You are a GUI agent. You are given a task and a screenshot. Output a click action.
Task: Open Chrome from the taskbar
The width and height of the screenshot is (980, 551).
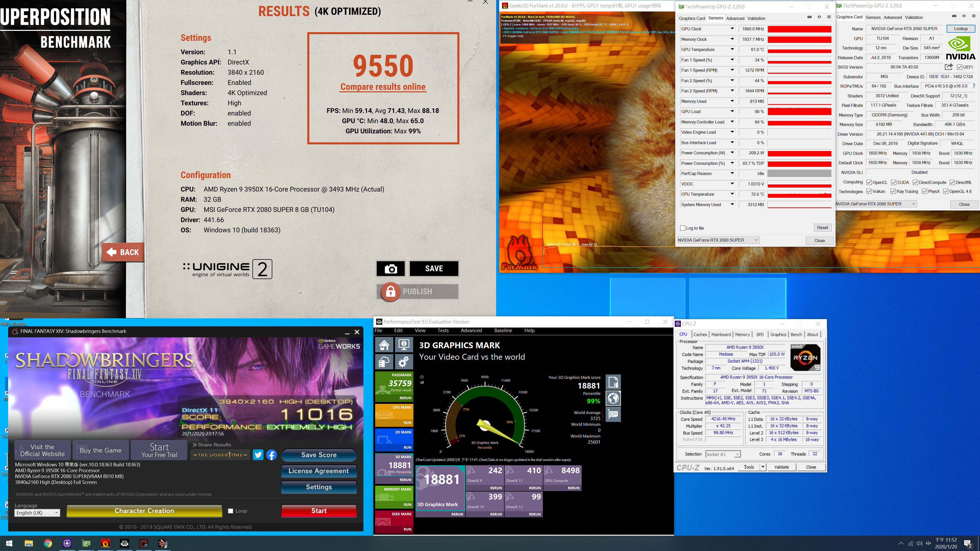click(x=48, y=543)
